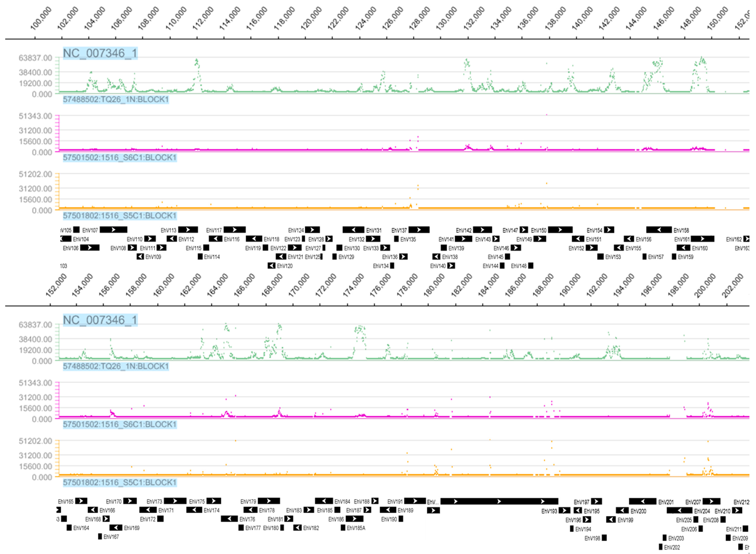Select the EhV153 gene label

click(613, 257)
